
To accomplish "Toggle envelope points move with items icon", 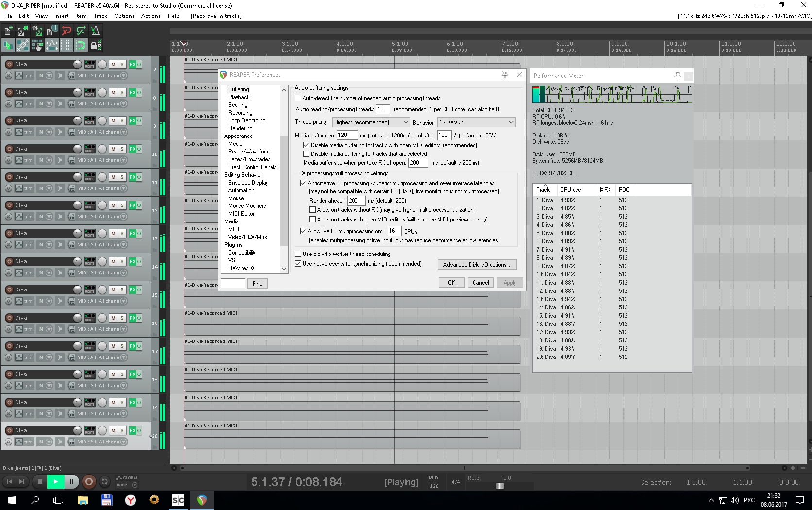I will pyautogui.click(x=52, y=46).
